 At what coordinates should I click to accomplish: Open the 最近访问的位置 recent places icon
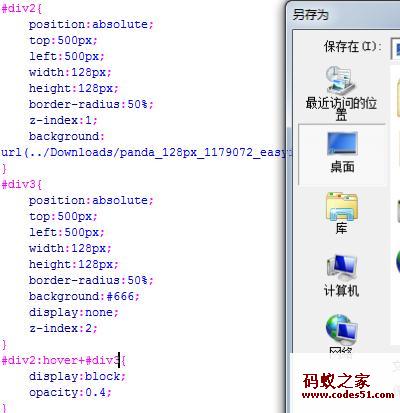click(x=341, y=80)
